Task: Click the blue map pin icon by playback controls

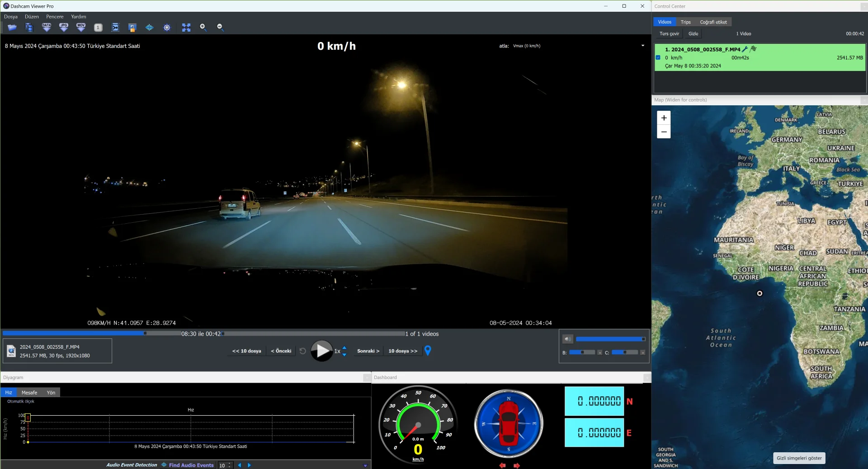Action: (428, 351)
